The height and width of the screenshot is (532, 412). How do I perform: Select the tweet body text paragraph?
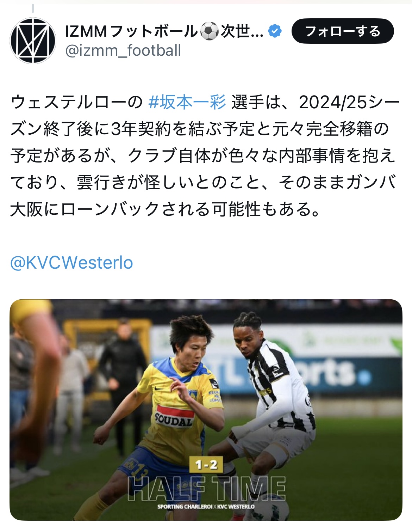coord(205,155)
